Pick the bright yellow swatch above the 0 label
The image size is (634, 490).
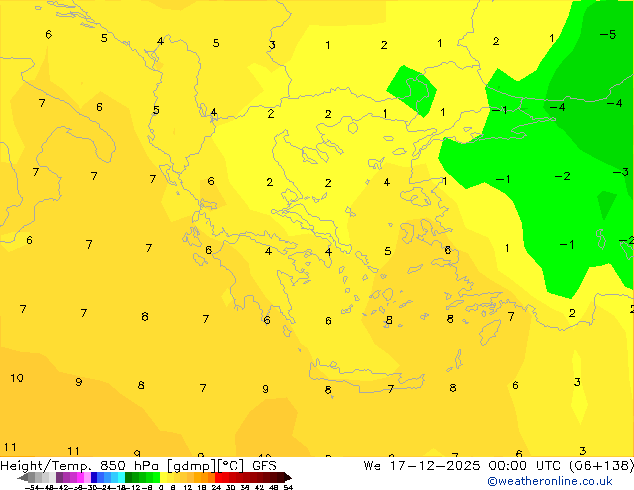(163, 477)
